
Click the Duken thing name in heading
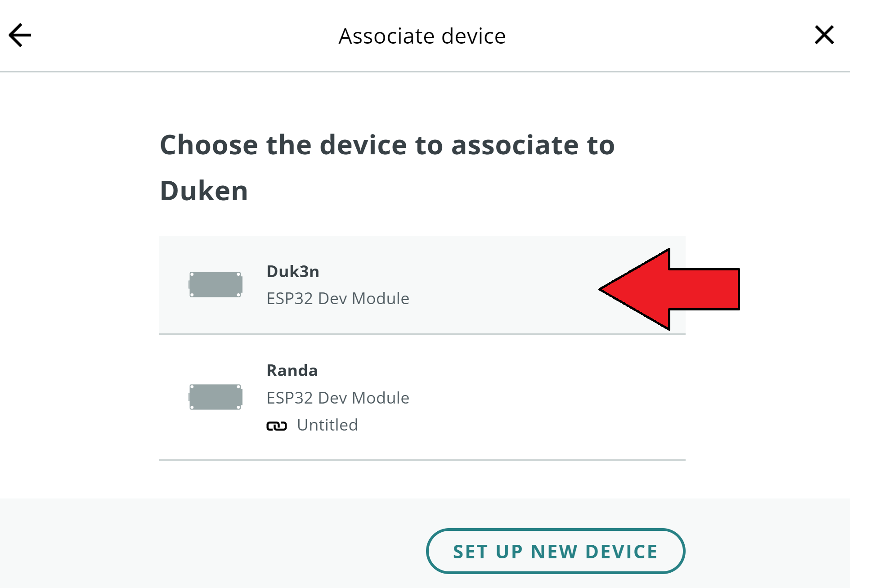click(204, 190)
